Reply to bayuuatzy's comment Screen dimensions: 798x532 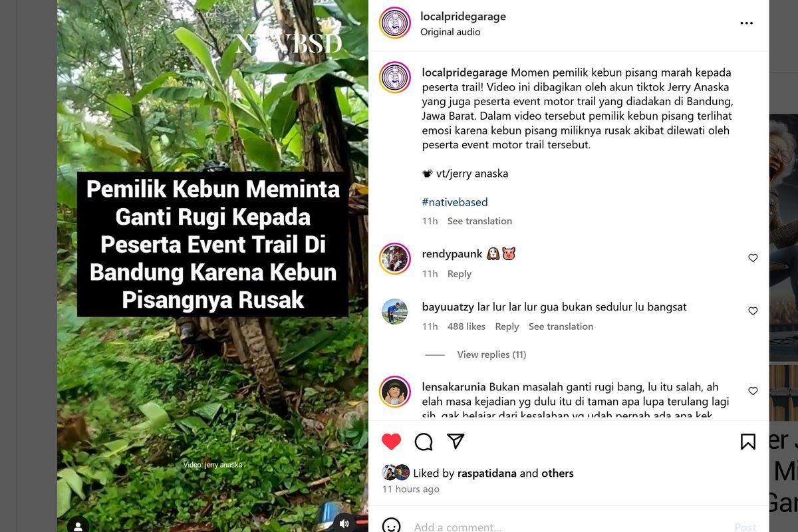coord(507,327)
